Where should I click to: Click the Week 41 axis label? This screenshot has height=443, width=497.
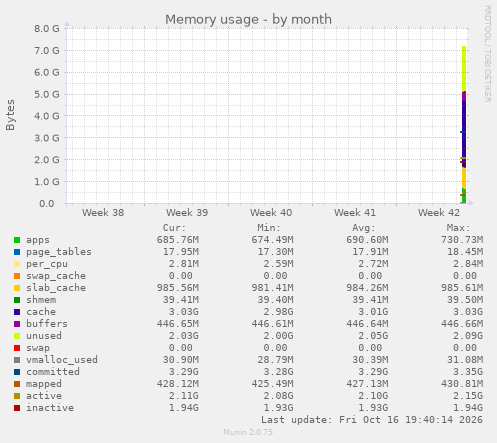355,213
